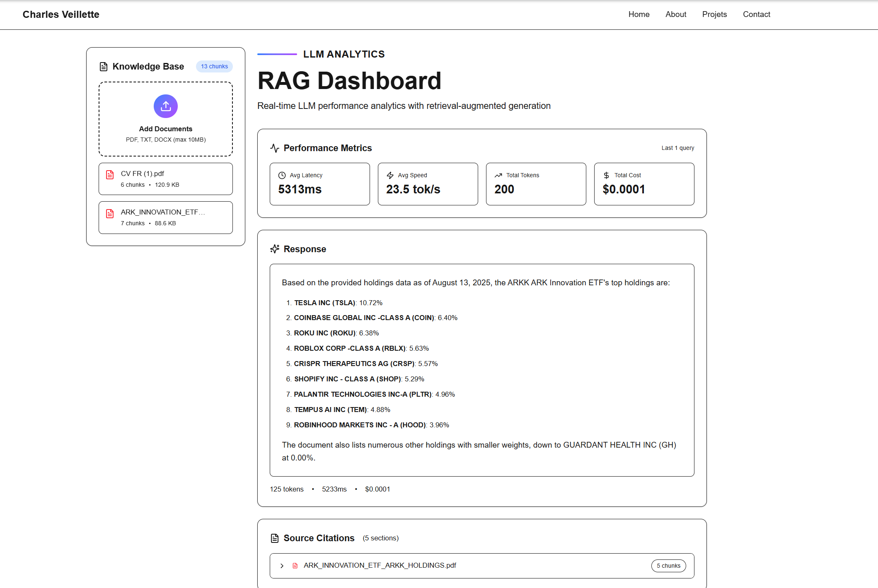
Task: Open the Projets navigation item
Action: (x=714, y=14)
